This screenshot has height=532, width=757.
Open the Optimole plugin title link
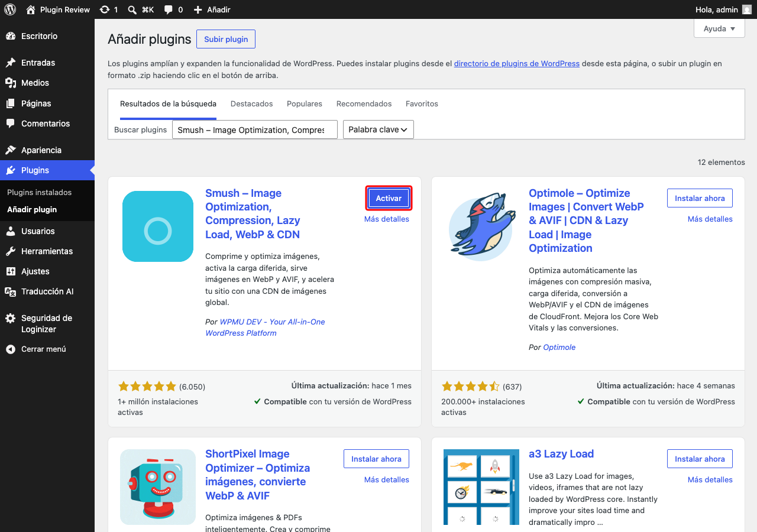click(586, 220)
